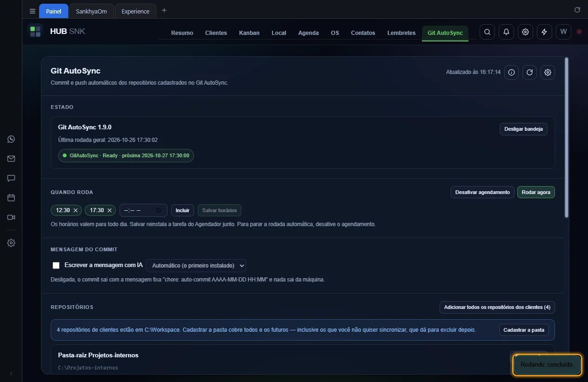This screenshot has width=588, height=382.
Task: Open the hamburger menu beside the Painel tab
Action: 32,11
